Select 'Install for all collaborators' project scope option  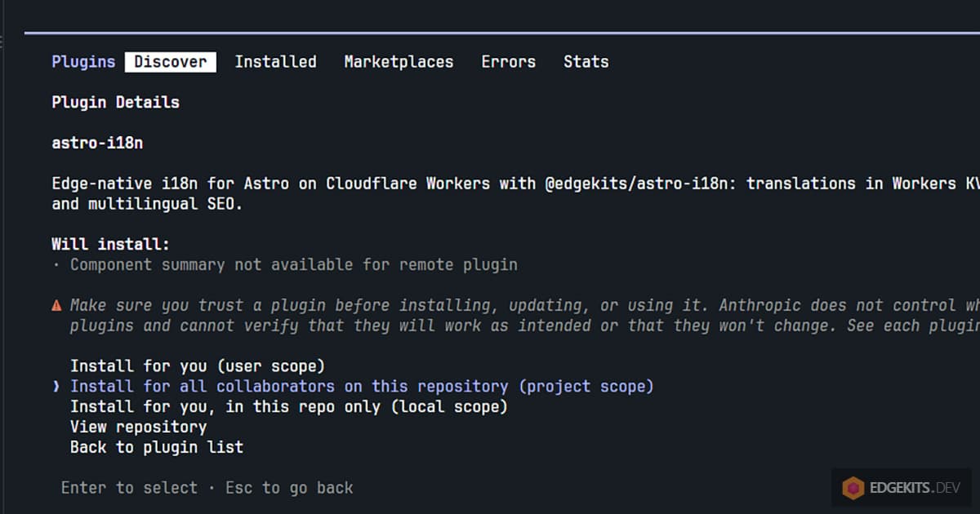click(x=362, y=387)
